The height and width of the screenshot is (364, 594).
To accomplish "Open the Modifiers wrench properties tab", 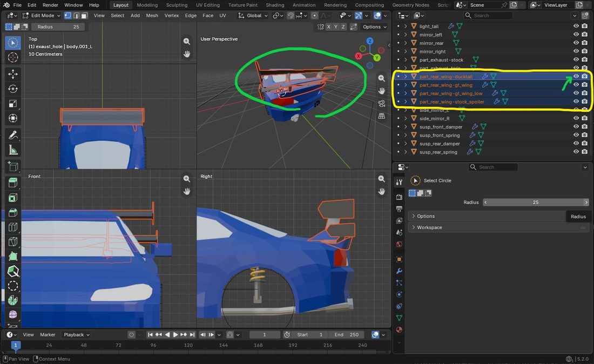I will (x=399, y=271).
